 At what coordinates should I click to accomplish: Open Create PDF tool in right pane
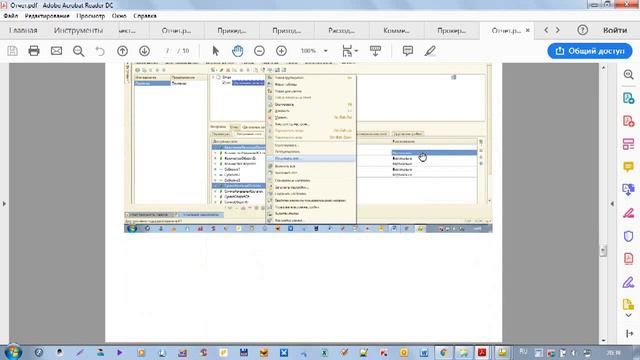(x=629, y=121)
